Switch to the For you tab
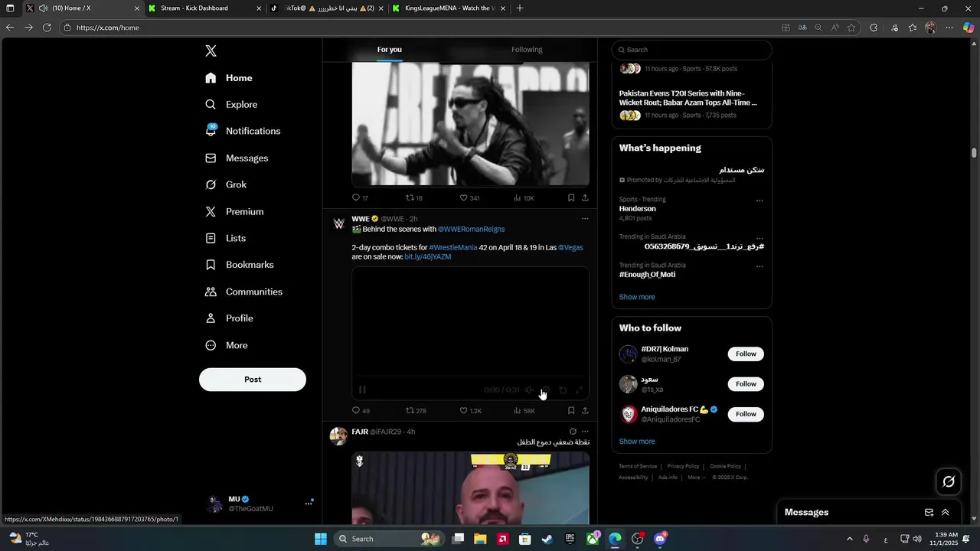The image size is (980, 551). (389, 50)
